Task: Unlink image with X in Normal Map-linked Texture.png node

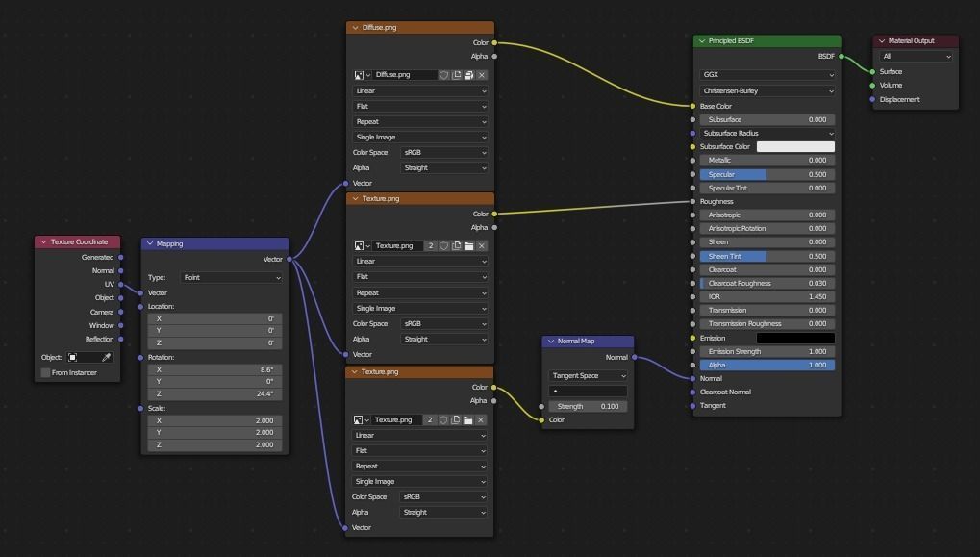Action: click(x=481, y=420)
